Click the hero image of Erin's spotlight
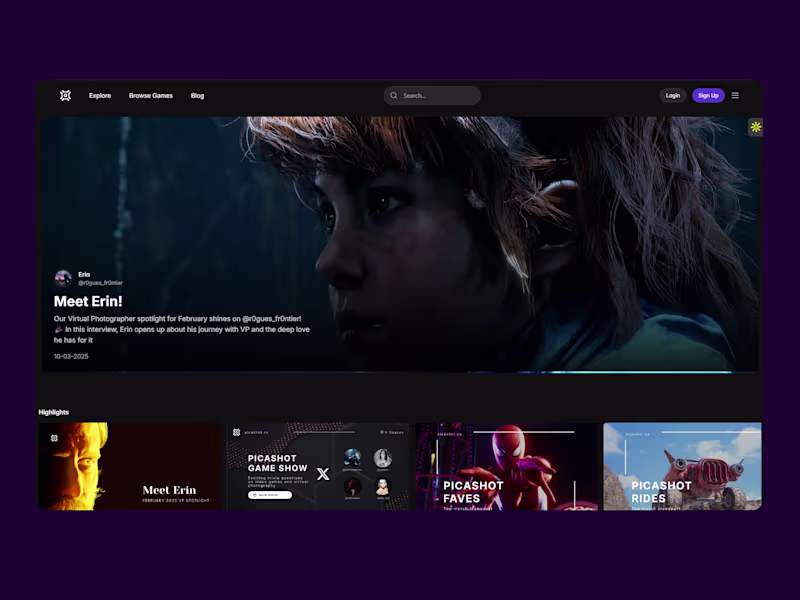 pos(399,244)
